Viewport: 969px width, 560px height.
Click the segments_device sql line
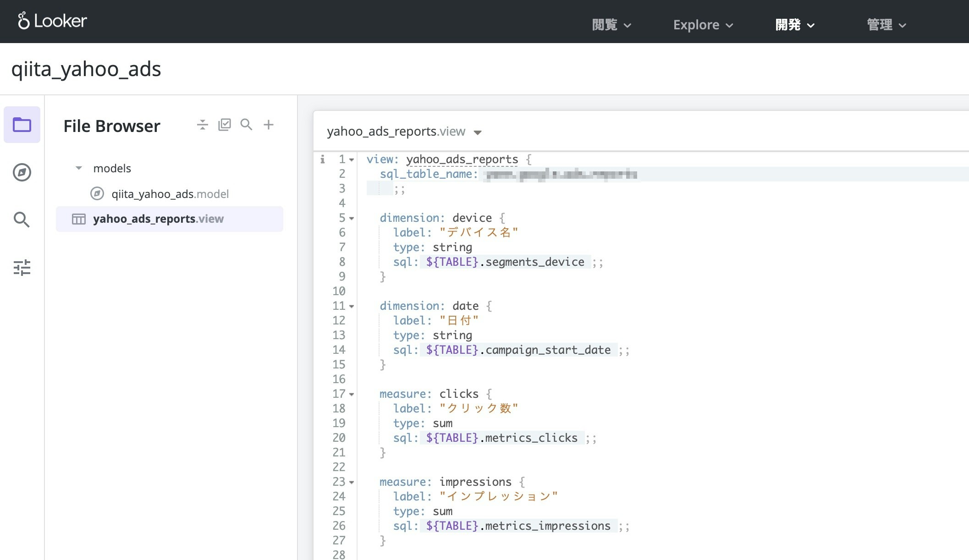[x=498, y=262]
